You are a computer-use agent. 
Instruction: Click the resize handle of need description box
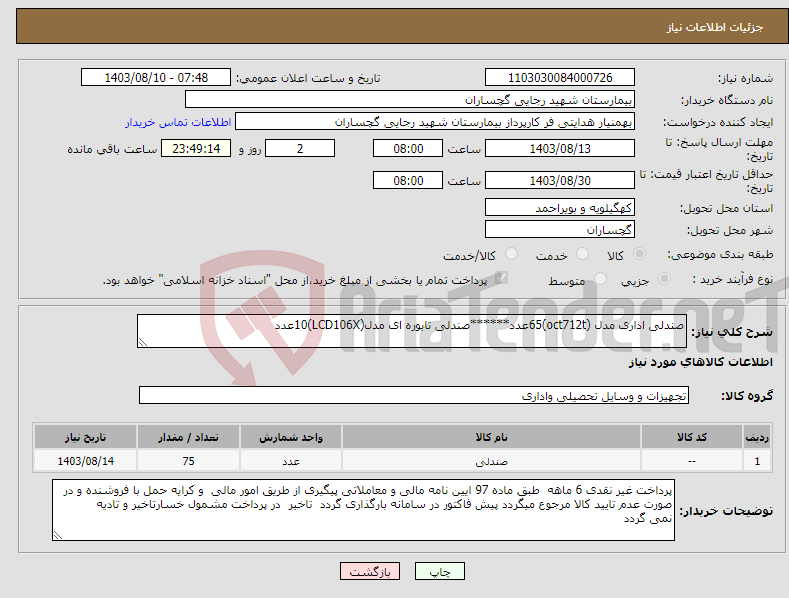pos(143,342)
